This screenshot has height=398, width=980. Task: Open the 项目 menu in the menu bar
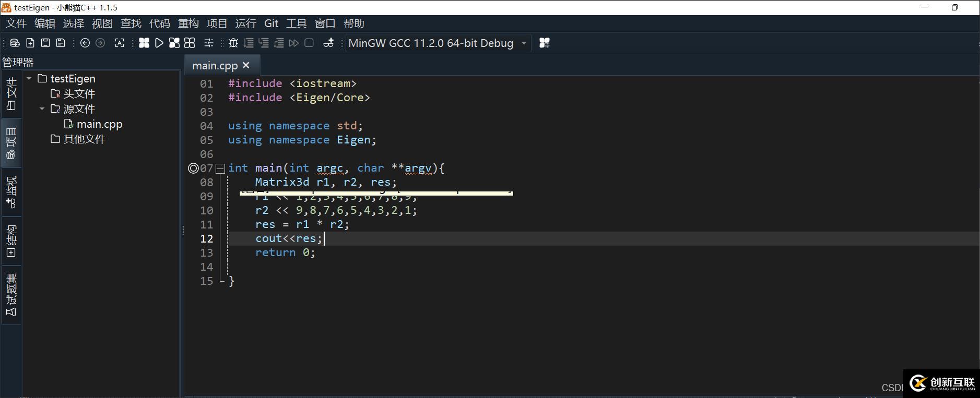point(217,23)
